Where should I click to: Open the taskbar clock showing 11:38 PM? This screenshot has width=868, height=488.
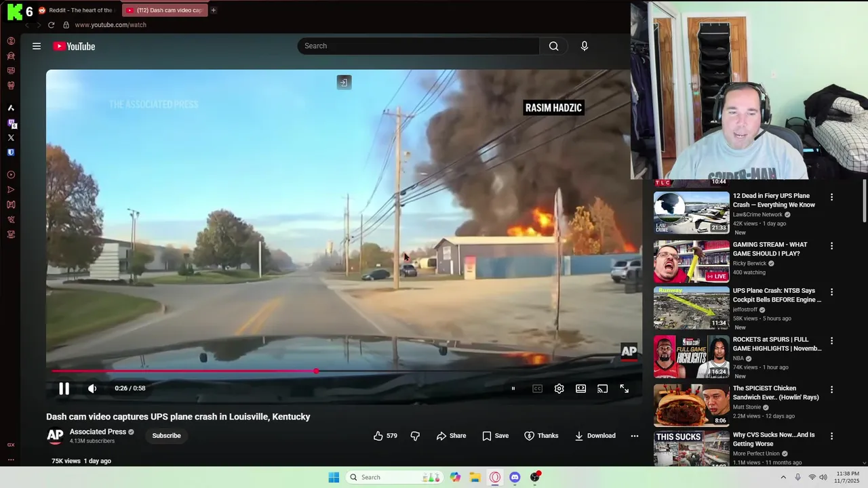847,477
